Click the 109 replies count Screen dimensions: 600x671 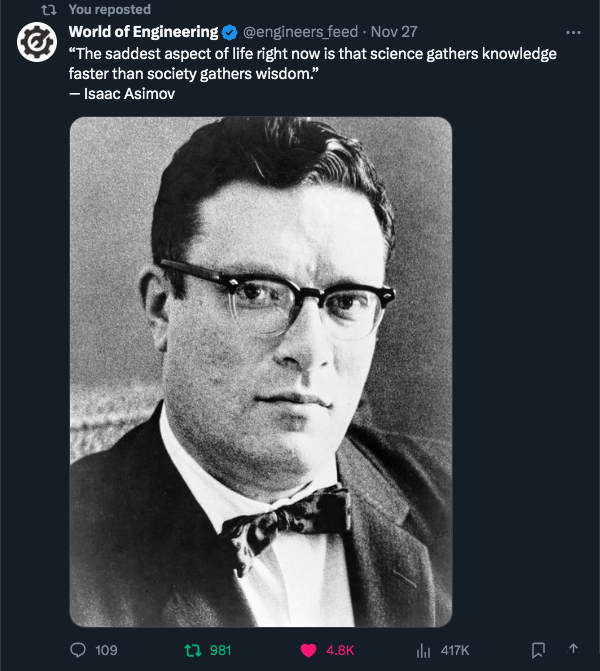click(x=106, y=650)
